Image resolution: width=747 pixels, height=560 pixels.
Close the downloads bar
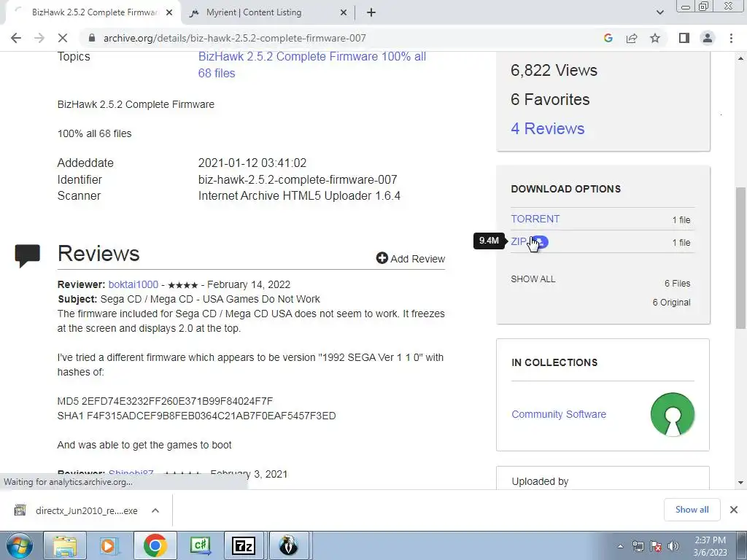pyautogui.click(x=734, y=510)
